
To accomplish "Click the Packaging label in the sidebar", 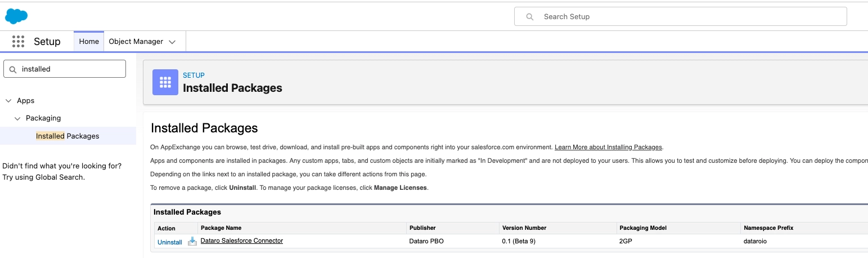I will point(43,118).
